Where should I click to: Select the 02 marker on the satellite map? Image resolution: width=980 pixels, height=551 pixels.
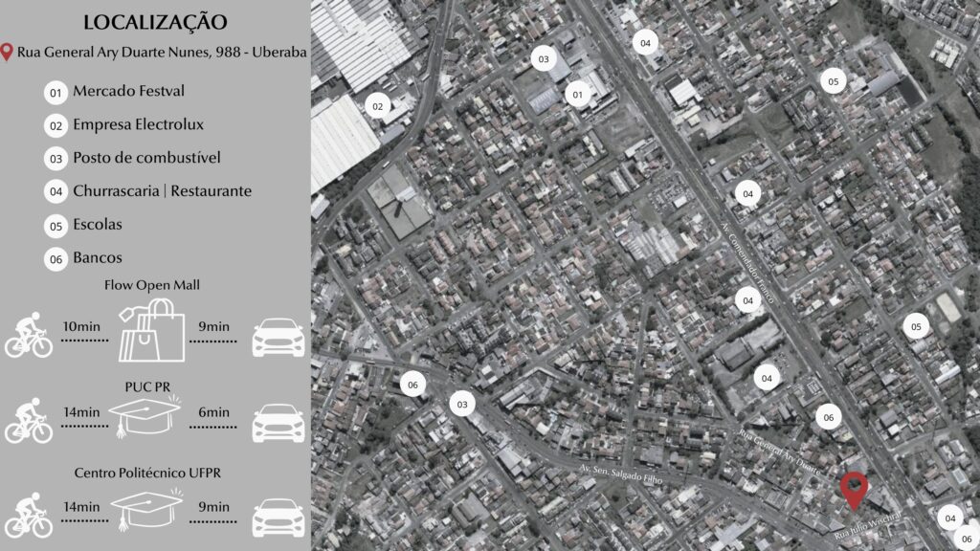point(378,106)
